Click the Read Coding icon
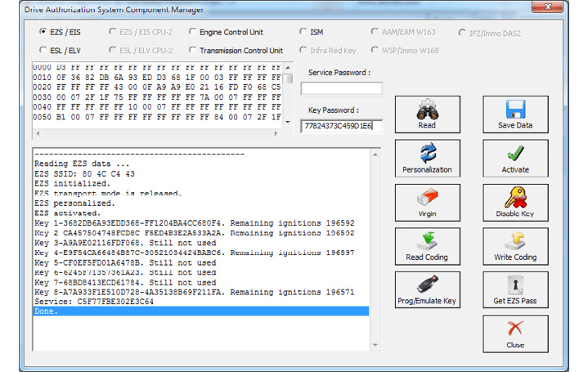The image size is (588, 372). coord(427,242)
